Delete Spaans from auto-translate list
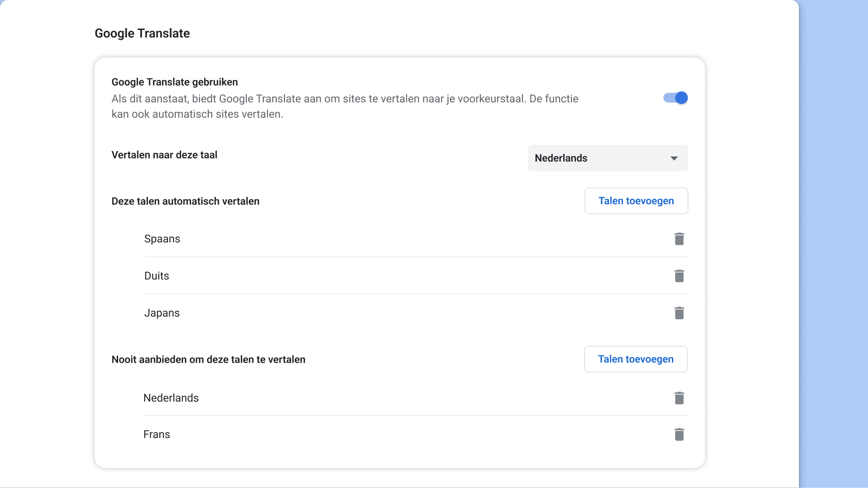Image resolution: width=868 pixels, height=488 pixels. pyautogui.click(x=679, y=239)
